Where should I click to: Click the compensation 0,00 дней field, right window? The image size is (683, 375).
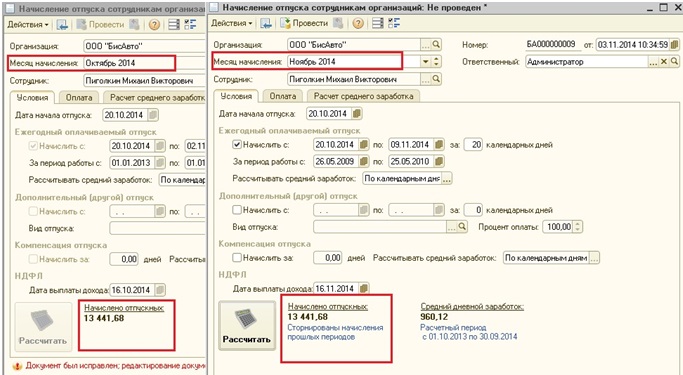[x=328, y=258]
